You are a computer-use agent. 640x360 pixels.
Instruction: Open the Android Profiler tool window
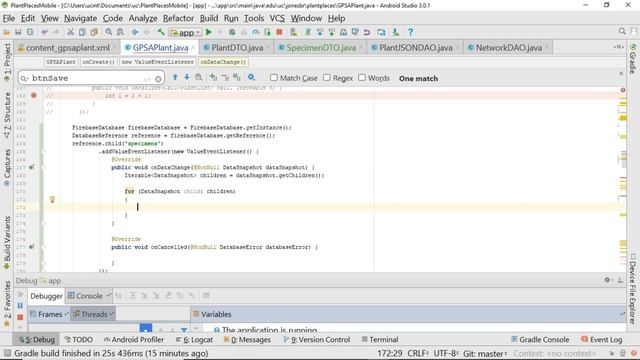pyautogui.click(x=134, y=340)
